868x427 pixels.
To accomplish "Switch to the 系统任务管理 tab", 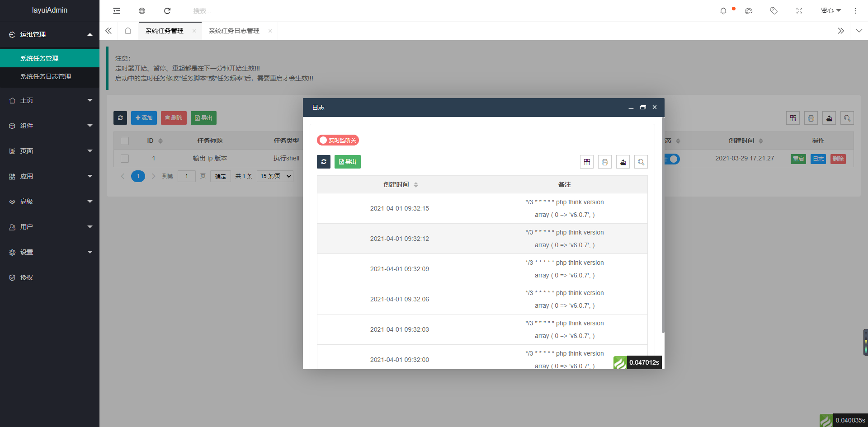I will [x=165, y=31].
